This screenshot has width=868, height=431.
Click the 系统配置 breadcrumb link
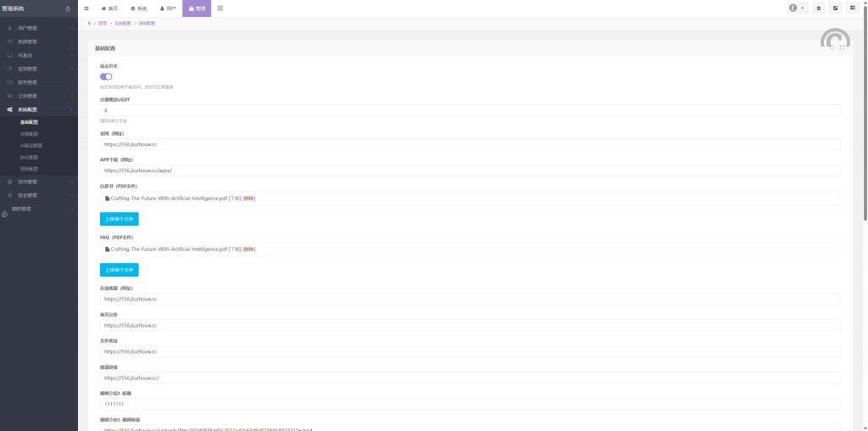pyautogui.click(x=123, y=23)
